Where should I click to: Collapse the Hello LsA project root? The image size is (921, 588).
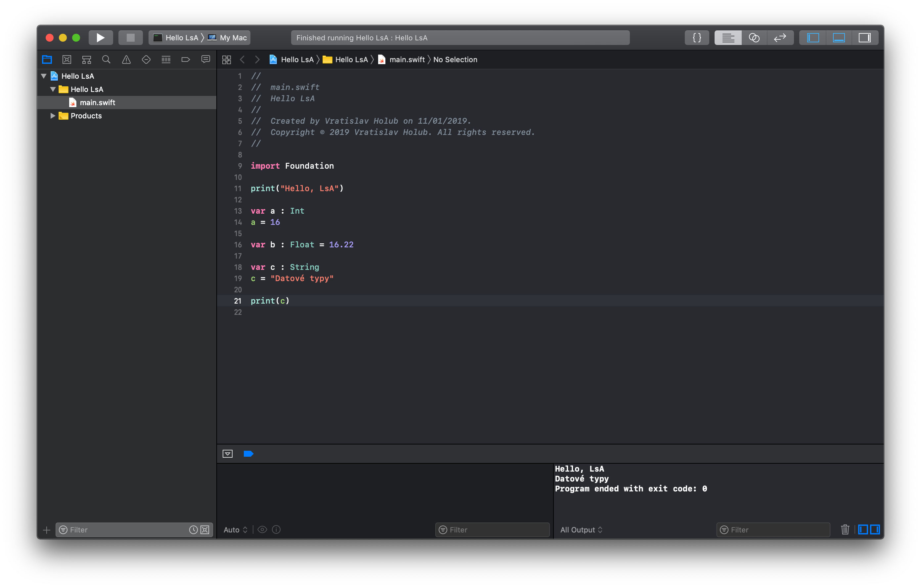point(44,76)
